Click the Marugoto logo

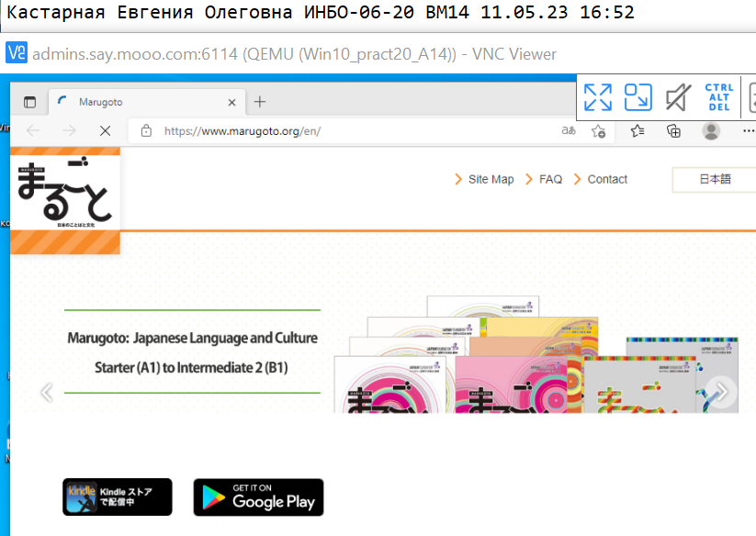click(x=65, y=200)
